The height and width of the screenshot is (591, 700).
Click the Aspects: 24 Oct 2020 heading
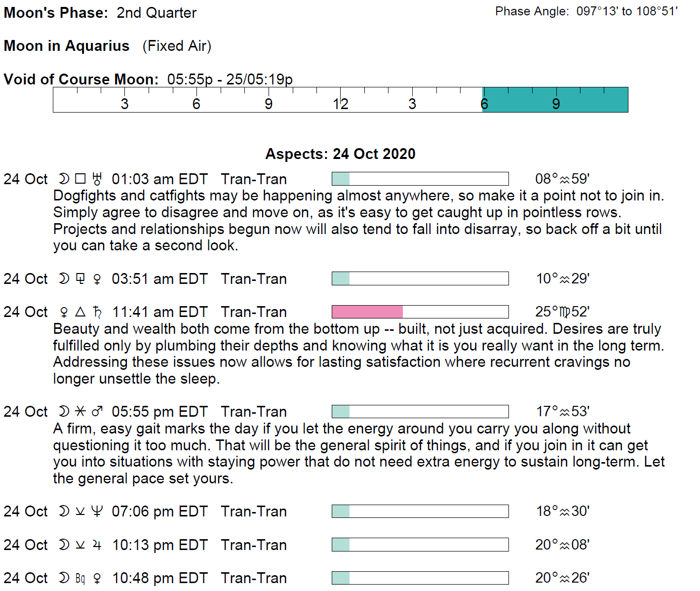coord(340,154)
